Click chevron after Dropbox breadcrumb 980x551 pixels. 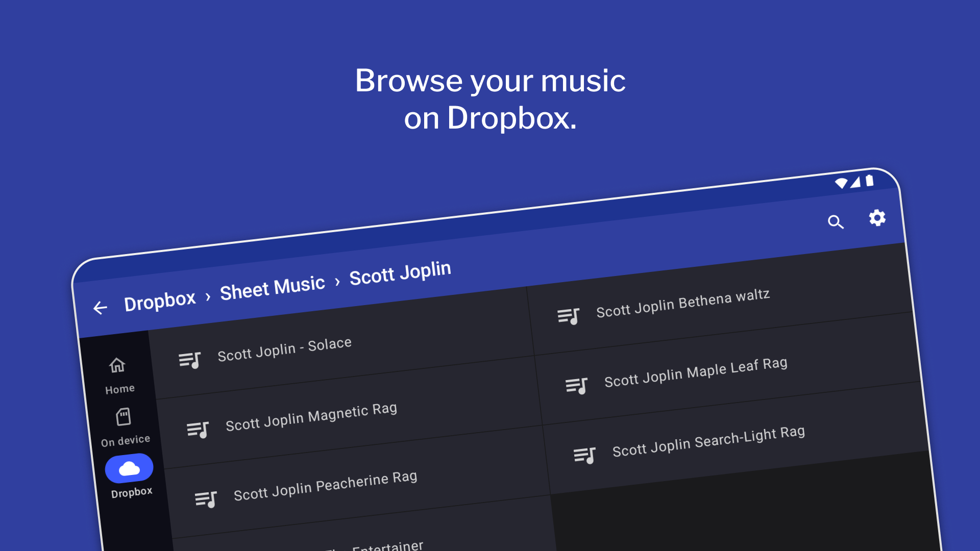(x=208, y=296)
